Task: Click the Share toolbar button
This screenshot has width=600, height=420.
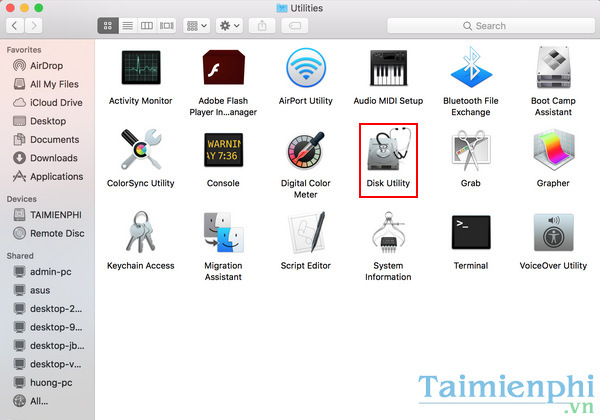Action: (x=262, y=26)
